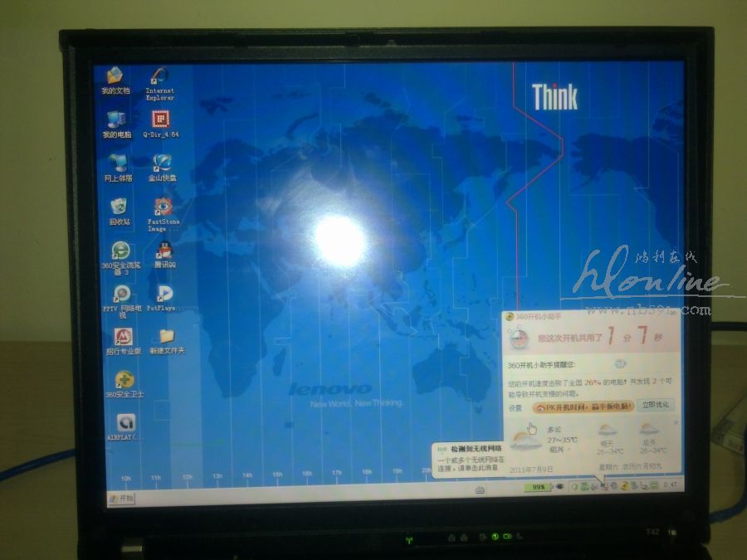Select the 网上邻居 desktop icon
Viewport: 747px width, 560px height.
point(118,168)
